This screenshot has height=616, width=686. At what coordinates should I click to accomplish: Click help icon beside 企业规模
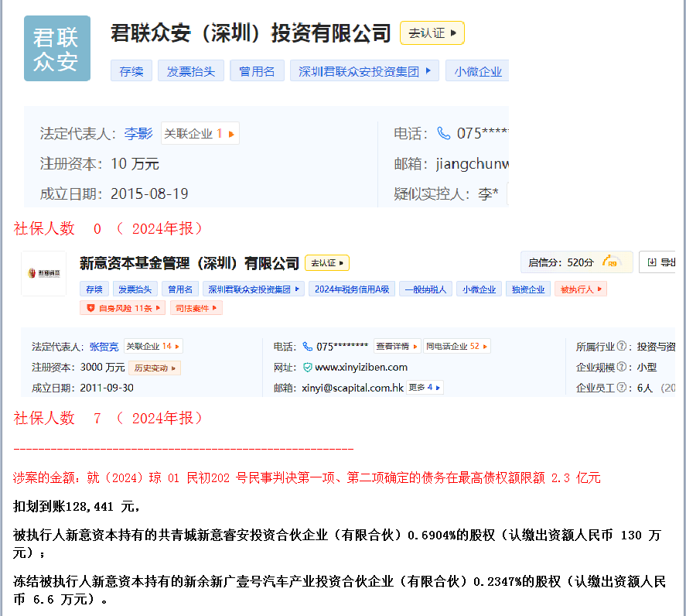point(621,367)
